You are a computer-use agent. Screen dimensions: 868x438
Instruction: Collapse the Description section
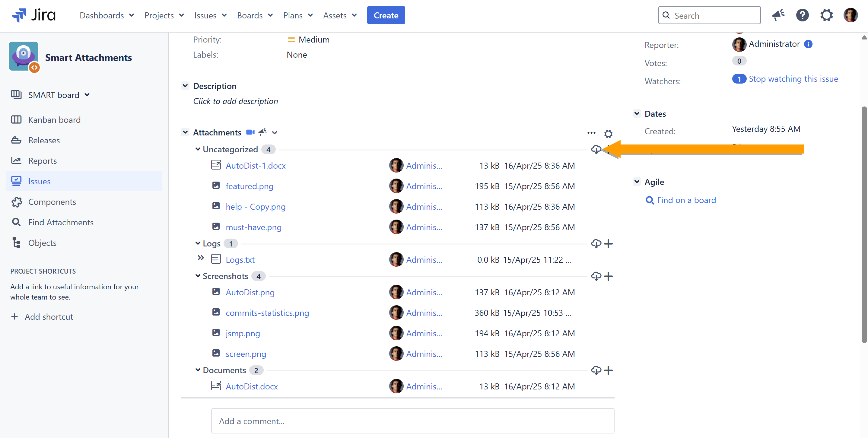click(185, 86)
